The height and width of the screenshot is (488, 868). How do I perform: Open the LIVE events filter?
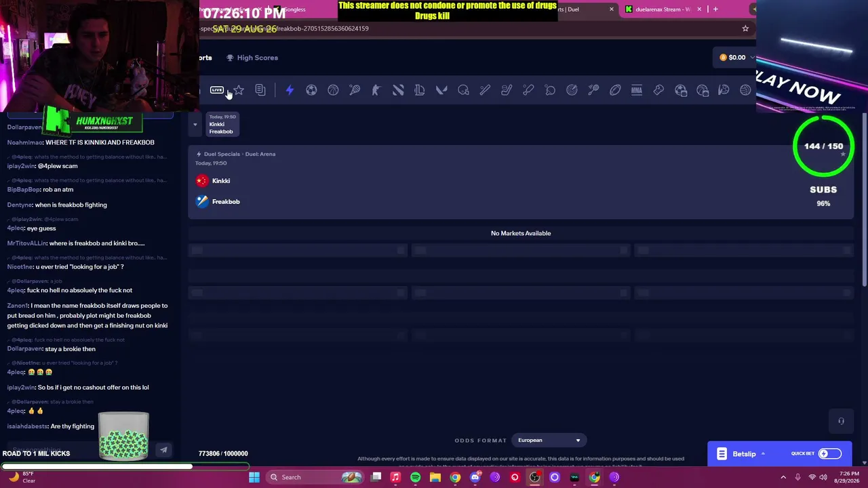click(x=217, y=90)
